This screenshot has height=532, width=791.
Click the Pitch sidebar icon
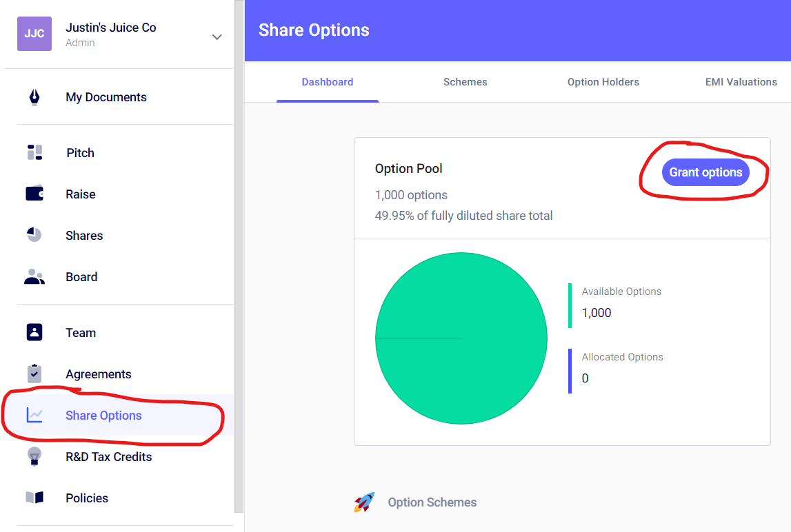coord(34,153)
